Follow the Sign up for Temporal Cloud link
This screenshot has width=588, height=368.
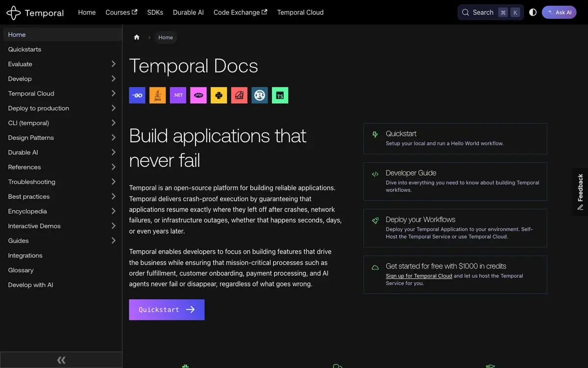click(419, 276)
